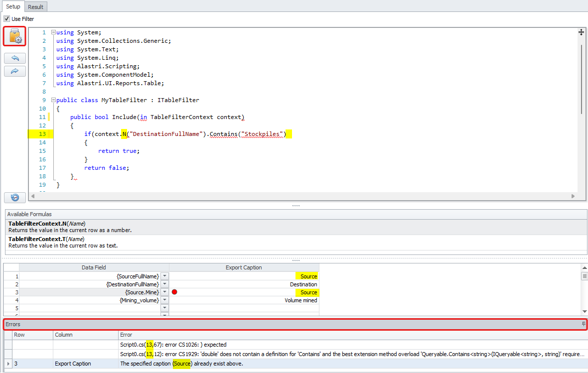Click the reset script icon

tap(15, 197)
